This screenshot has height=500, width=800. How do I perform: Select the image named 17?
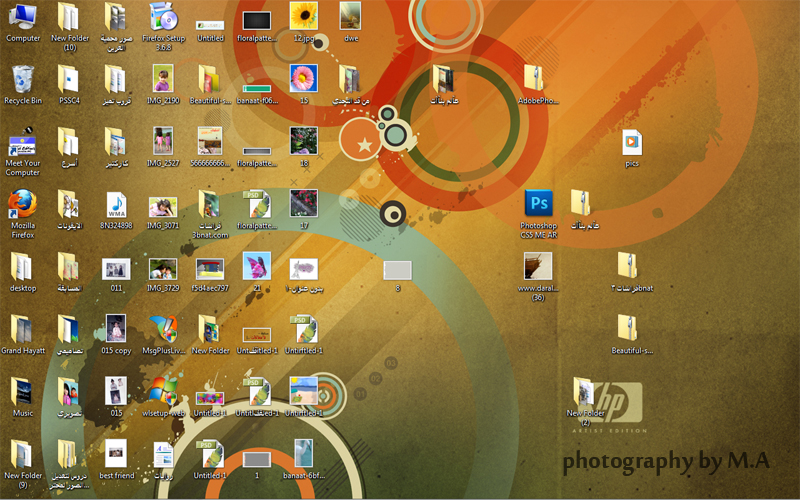(304, 204)
